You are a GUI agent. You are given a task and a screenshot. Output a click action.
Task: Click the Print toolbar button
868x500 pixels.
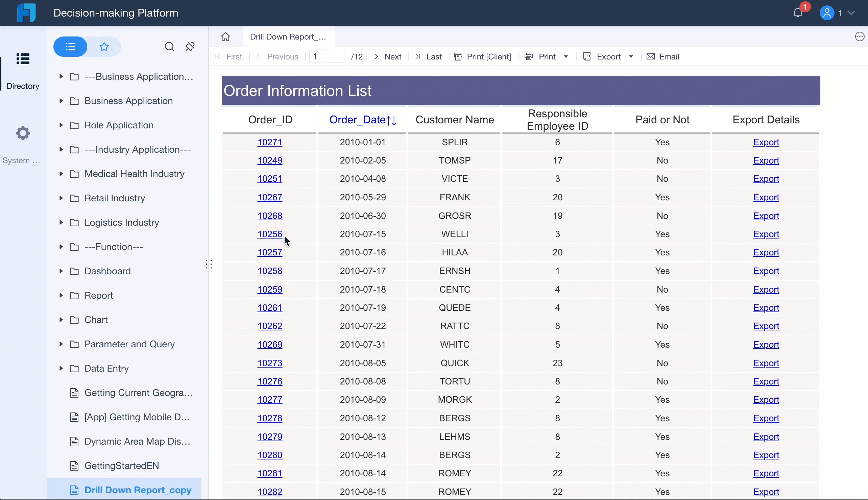[540, 57]
